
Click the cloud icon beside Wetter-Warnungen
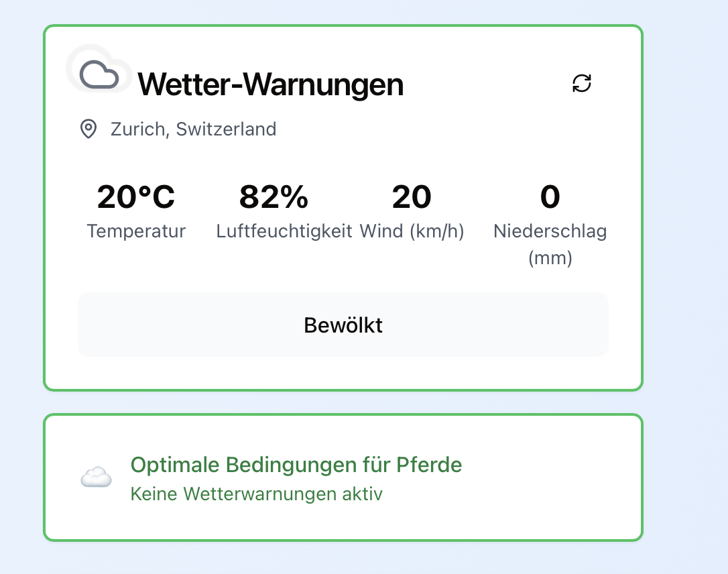pos(99,74)
